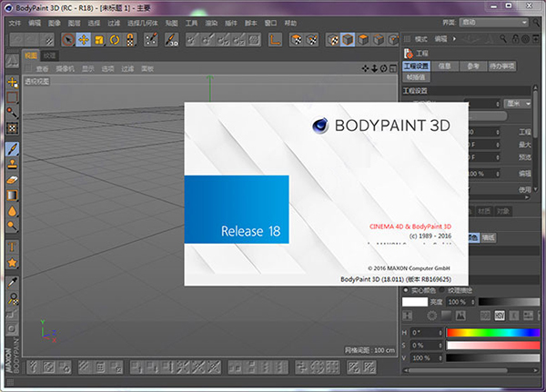Select the Move tool in top toolbar

coord(83,40)
